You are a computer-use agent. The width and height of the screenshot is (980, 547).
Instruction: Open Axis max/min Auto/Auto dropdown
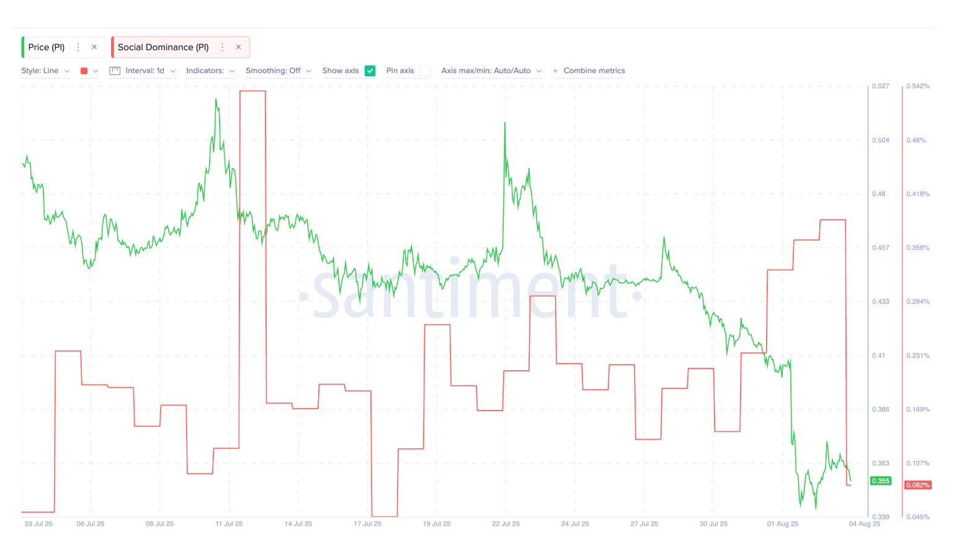pos(491,71)
